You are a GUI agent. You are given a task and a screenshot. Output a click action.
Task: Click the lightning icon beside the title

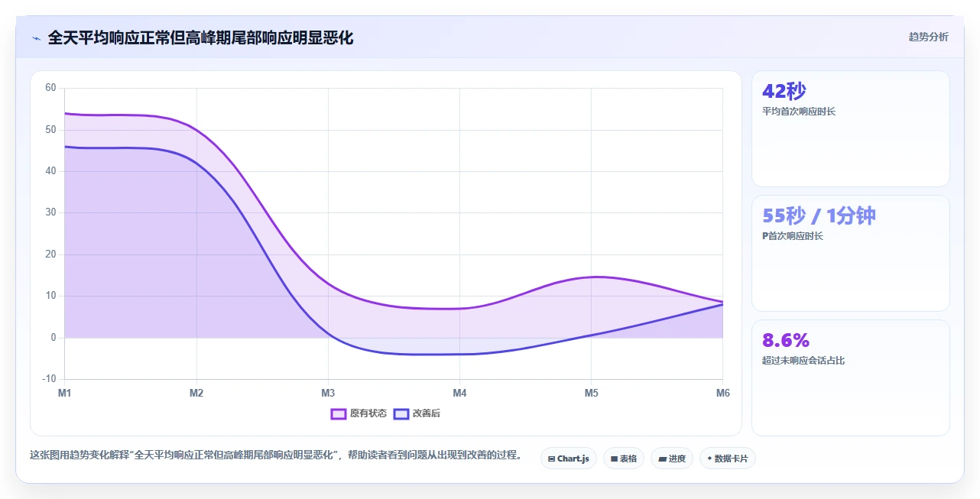(x=36, y=38)
